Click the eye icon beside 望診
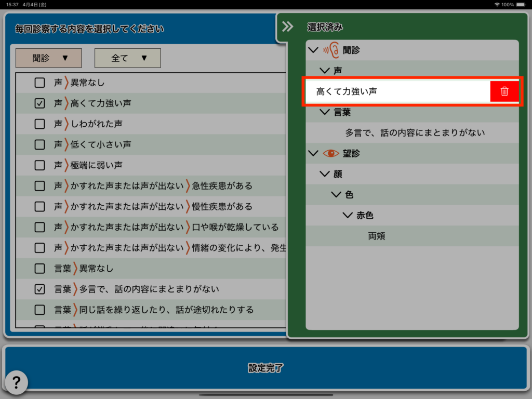This screenshot has height=399, width=532. tap(331, 153)
